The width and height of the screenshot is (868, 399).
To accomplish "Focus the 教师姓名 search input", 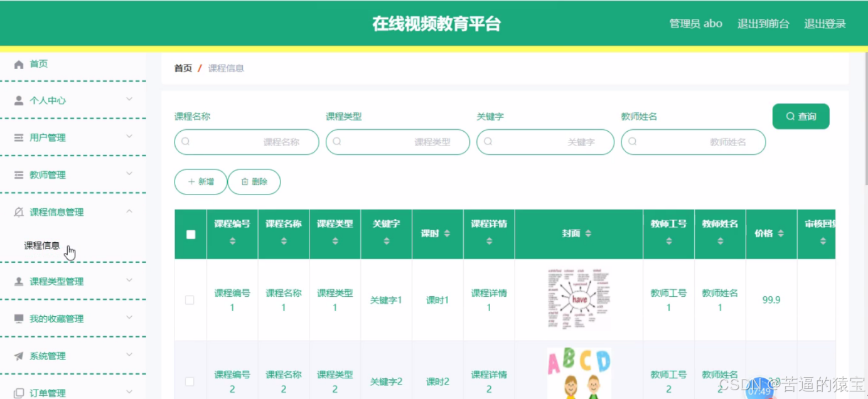I will click(694, 142).
